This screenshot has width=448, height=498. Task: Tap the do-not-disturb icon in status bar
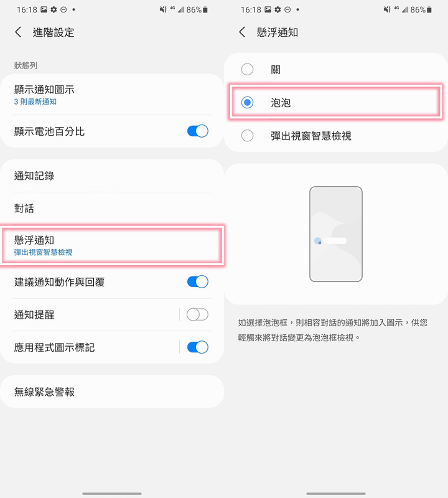63,9
